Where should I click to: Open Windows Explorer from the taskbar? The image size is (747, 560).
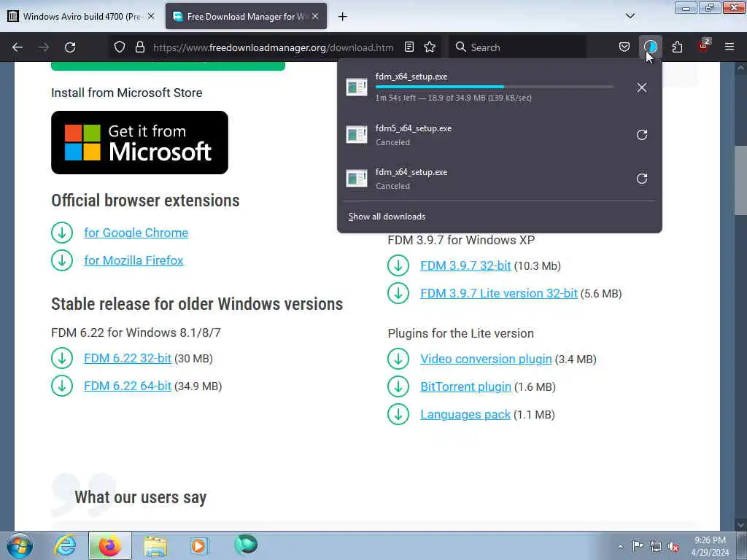(x=155, y=545)
